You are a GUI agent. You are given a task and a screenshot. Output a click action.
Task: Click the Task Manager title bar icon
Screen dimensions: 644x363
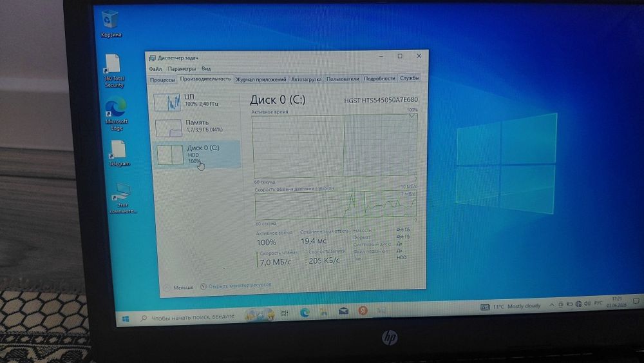pyautogui.click(x=152, y=58)
